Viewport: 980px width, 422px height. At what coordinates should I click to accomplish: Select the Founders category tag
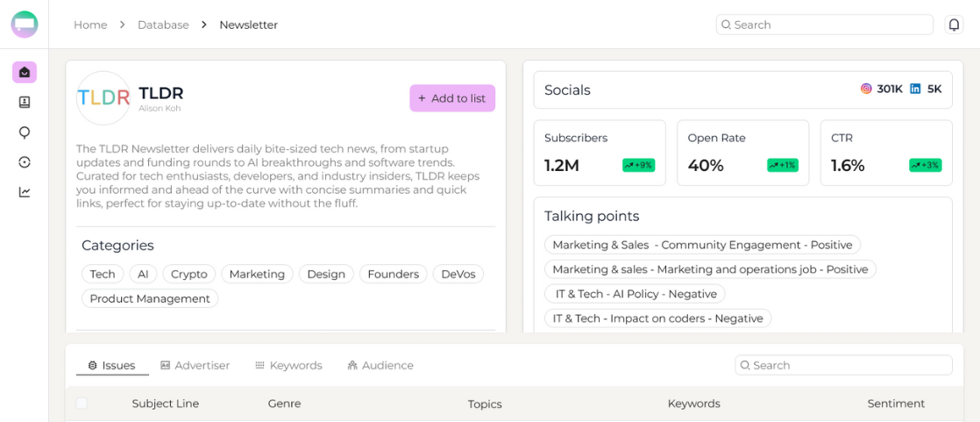click(x=393, y=274)
